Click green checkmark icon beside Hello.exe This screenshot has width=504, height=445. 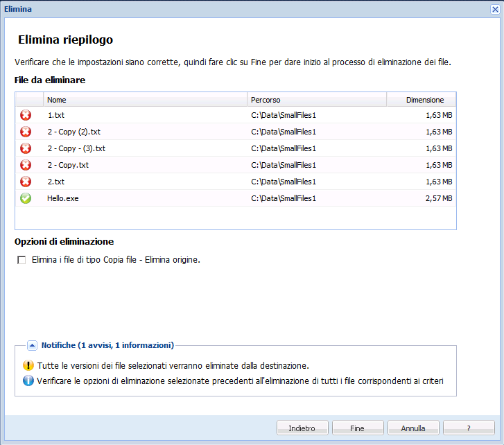26,198
